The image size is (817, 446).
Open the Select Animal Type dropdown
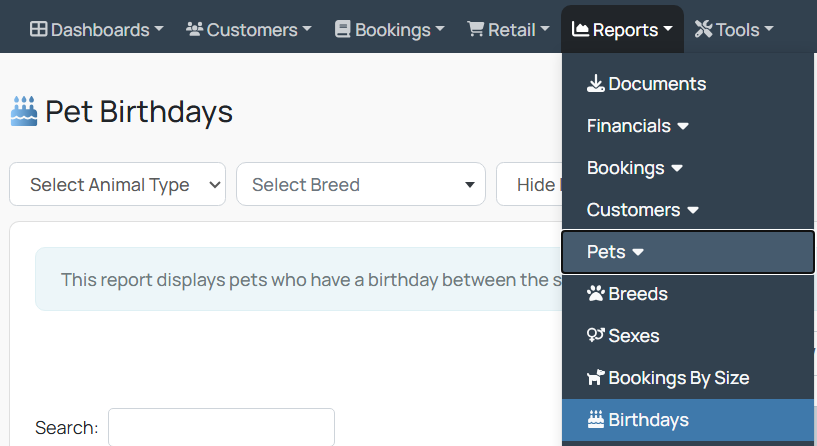point(117,184)
